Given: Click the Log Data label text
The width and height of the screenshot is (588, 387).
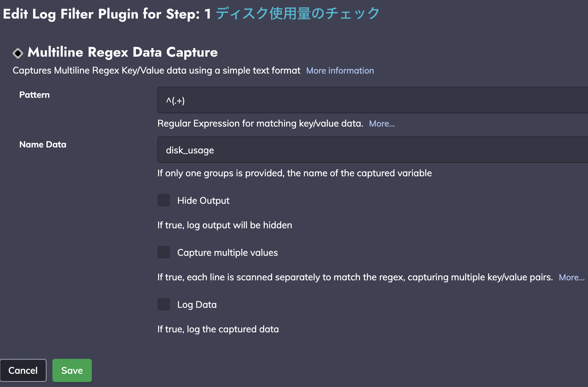Looking at the screenshot, I should (x=197, y=304).
